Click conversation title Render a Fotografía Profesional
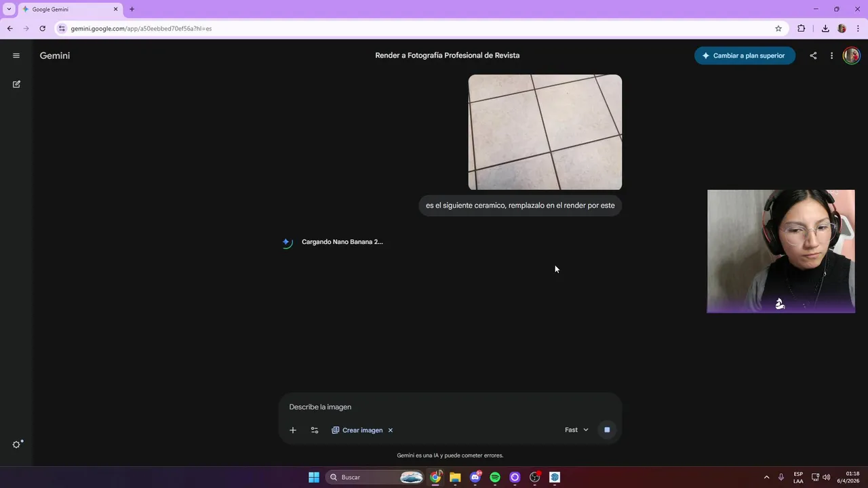Screen dimensions: 868x488 (x=448, y=56)
